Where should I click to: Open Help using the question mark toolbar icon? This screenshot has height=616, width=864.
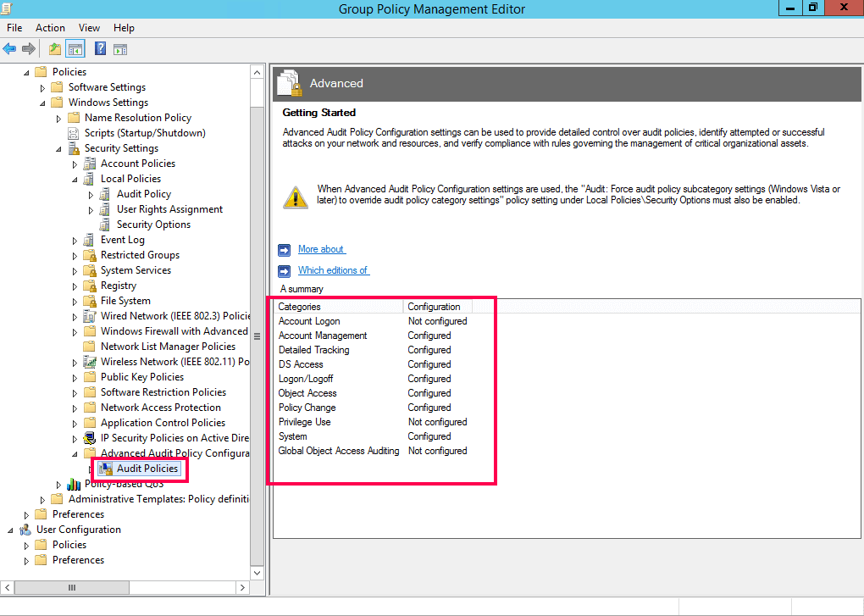pos(99,48)
